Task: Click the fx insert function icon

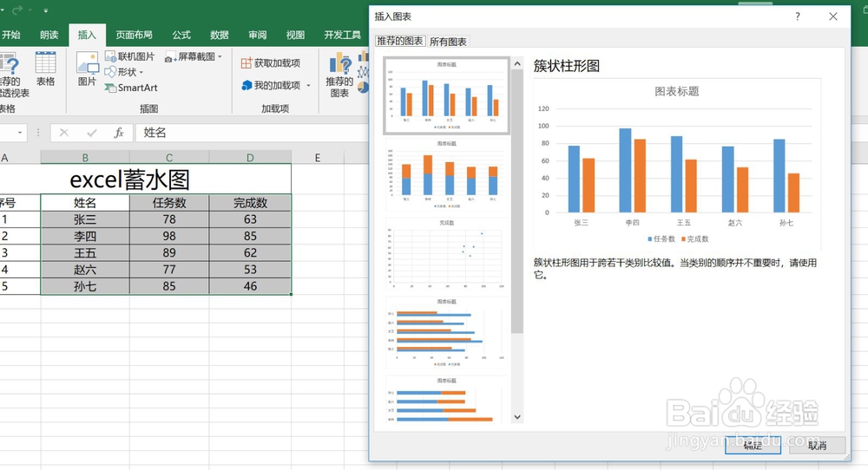Action: [118, 133]
